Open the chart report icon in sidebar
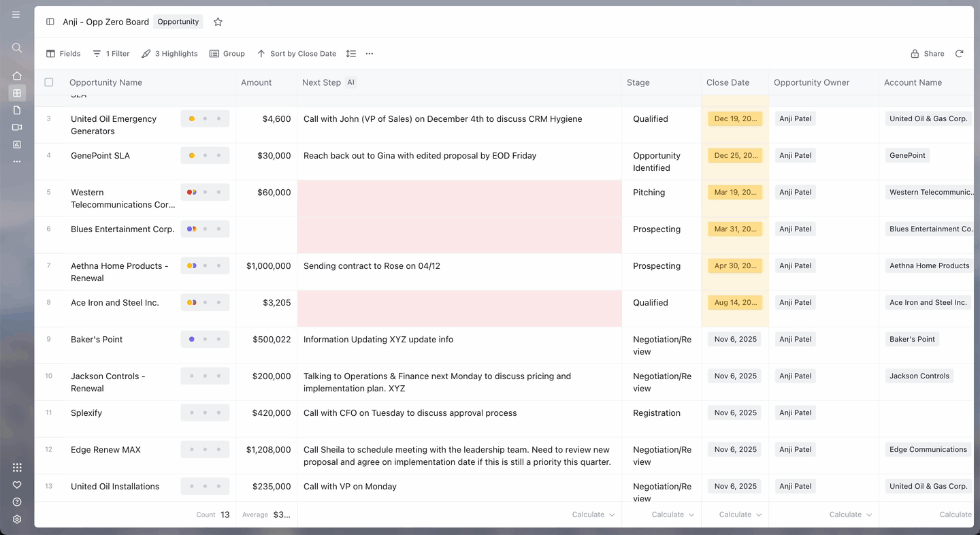This screenshot has width=980, height=535. [x=17, y=144]
